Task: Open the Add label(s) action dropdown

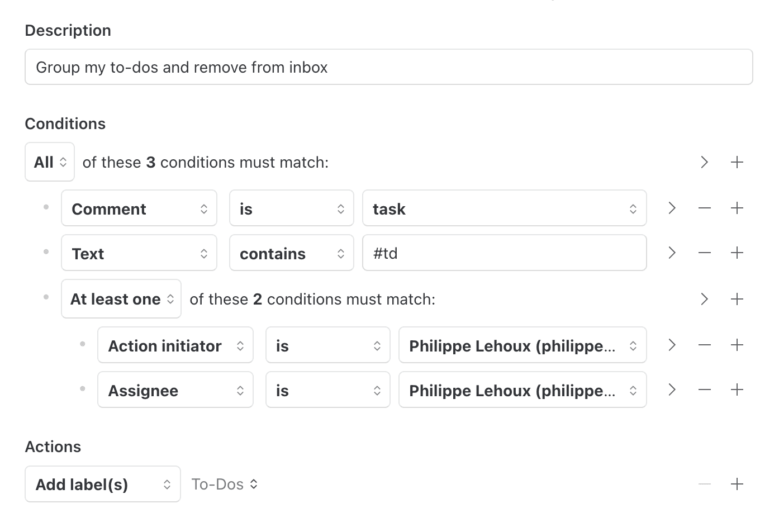Action: coord(102,484)
